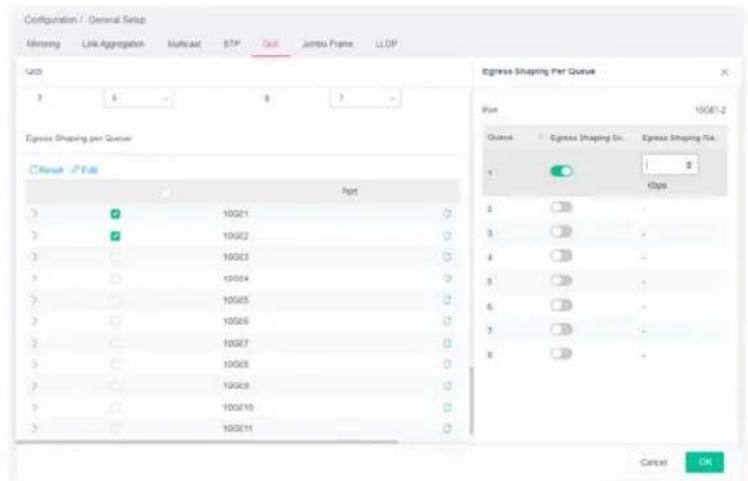This screenshot has width=748, height=481.
Task: Uncheck the 10GE1 port checkbox
Action: point(115,214)
